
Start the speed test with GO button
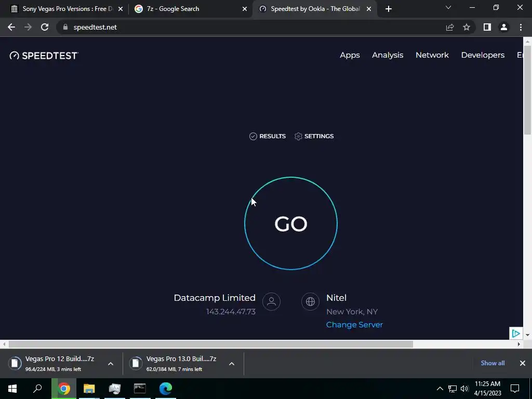pyautogui.click(x=291, y=223)
